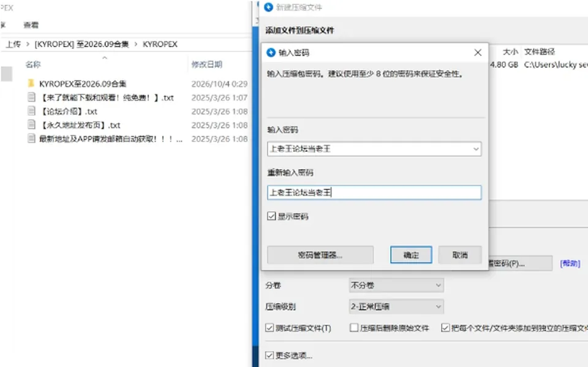
Task: Go to 上传 in the breadcrumb path
Action: [13, 44]
